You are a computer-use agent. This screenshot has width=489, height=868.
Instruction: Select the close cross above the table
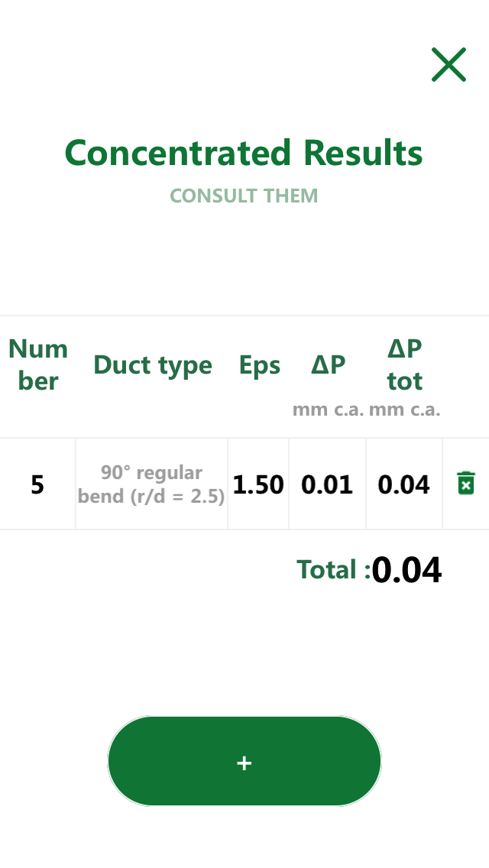[449, 65]
